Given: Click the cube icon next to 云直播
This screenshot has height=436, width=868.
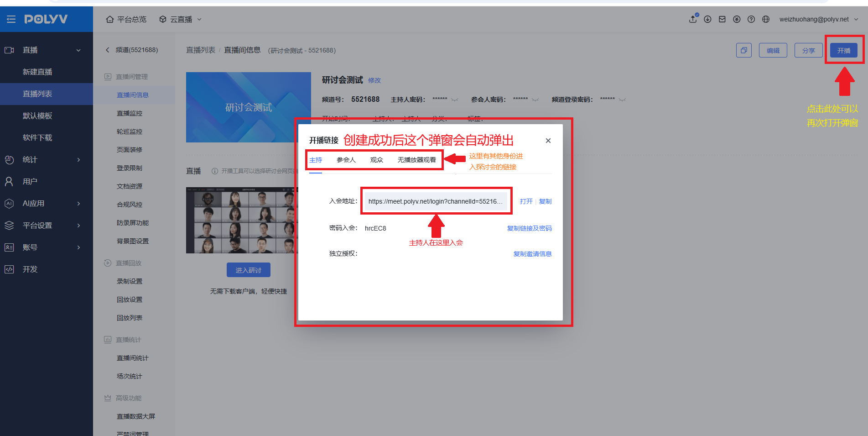Looking at the screenshot, I should (163, 19).
